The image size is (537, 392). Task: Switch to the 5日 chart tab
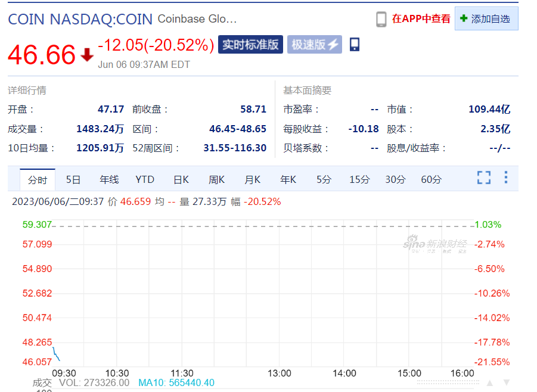[73, 179]
